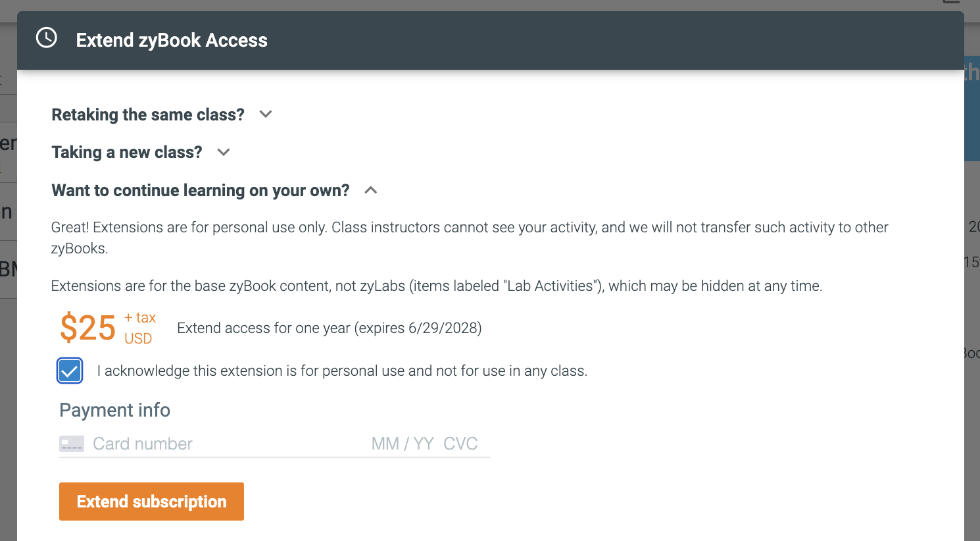Click the clock icon in the dialog header
The width and height of the screenshot is (980, 541).
[x=47, y=38]
